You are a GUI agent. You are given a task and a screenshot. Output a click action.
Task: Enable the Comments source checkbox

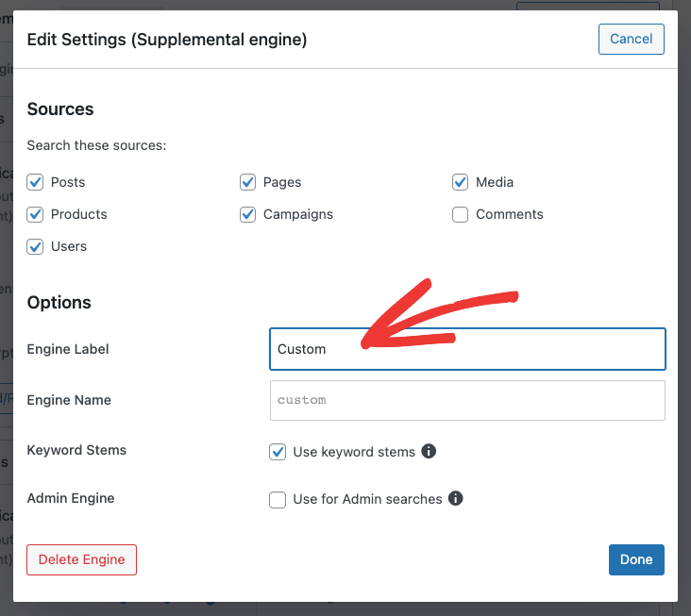tap(461, 214)
